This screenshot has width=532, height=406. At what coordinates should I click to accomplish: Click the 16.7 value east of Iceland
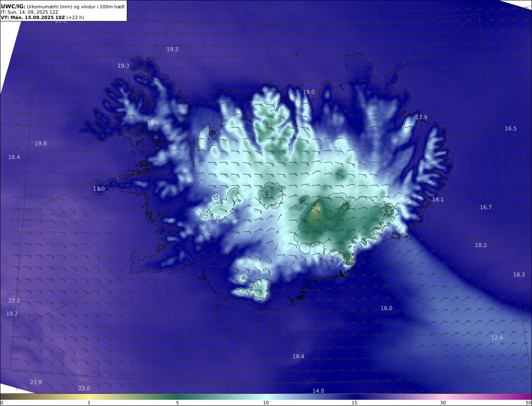click(x=486, y=208)
